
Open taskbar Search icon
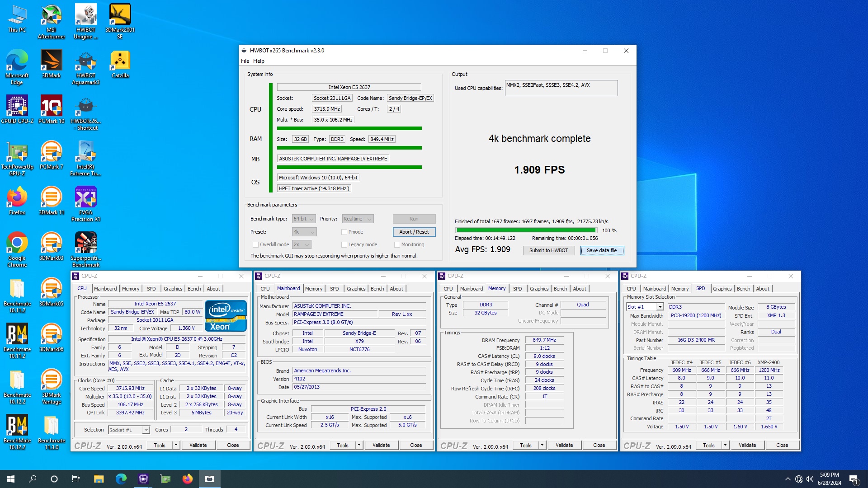[x=33, y=479]
